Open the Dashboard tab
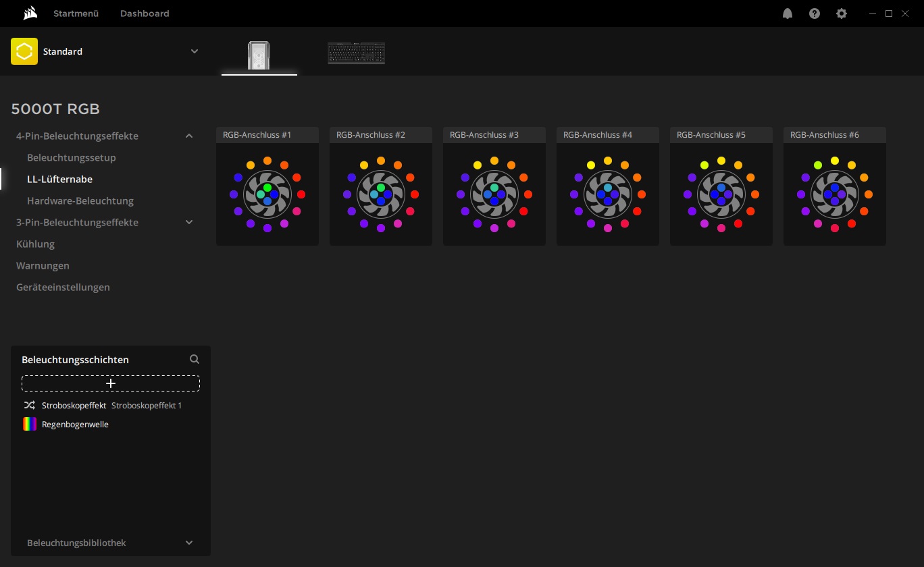 click(145, 13)
